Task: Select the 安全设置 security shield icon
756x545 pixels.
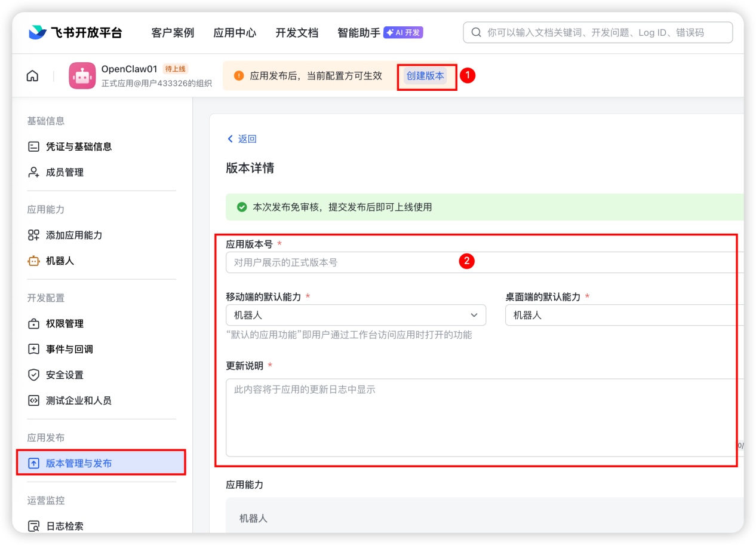Action: [34, 375]
